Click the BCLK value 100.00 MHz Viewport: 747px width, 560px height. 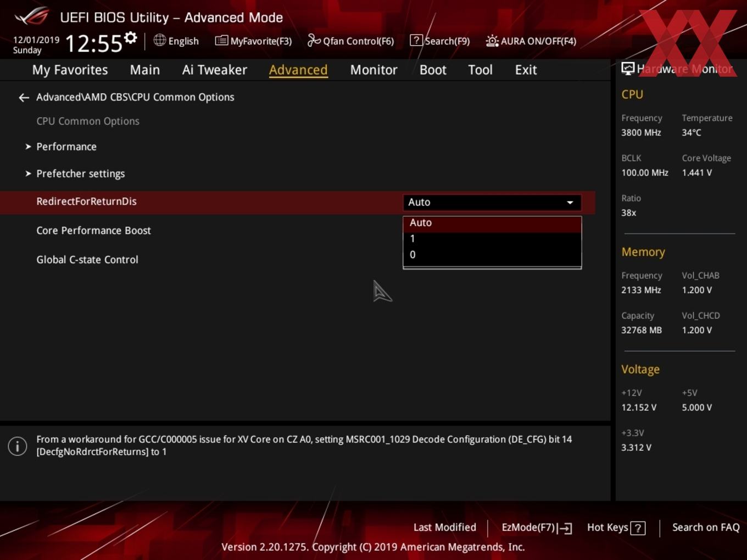(645, 173)
